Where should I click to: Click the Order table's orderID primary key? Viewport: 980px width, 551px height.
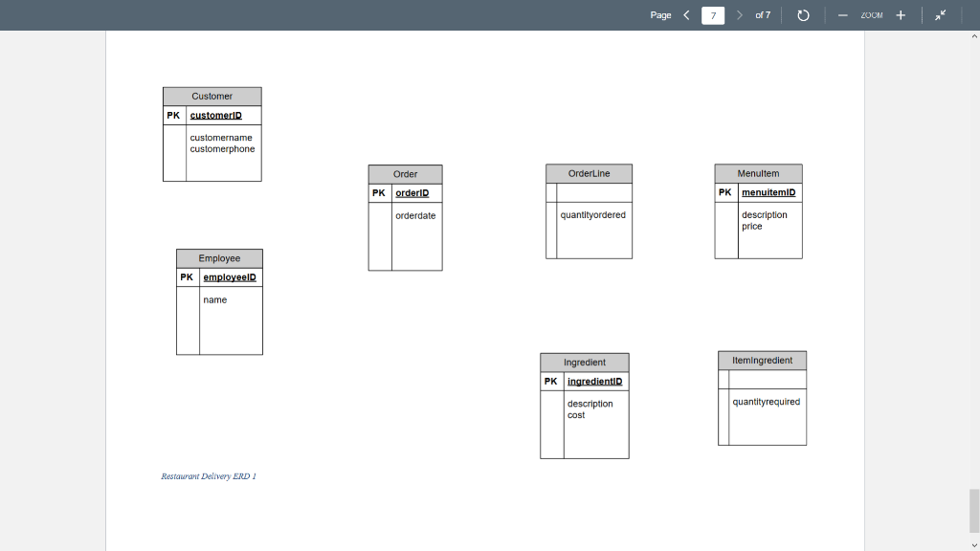[412, 192]
